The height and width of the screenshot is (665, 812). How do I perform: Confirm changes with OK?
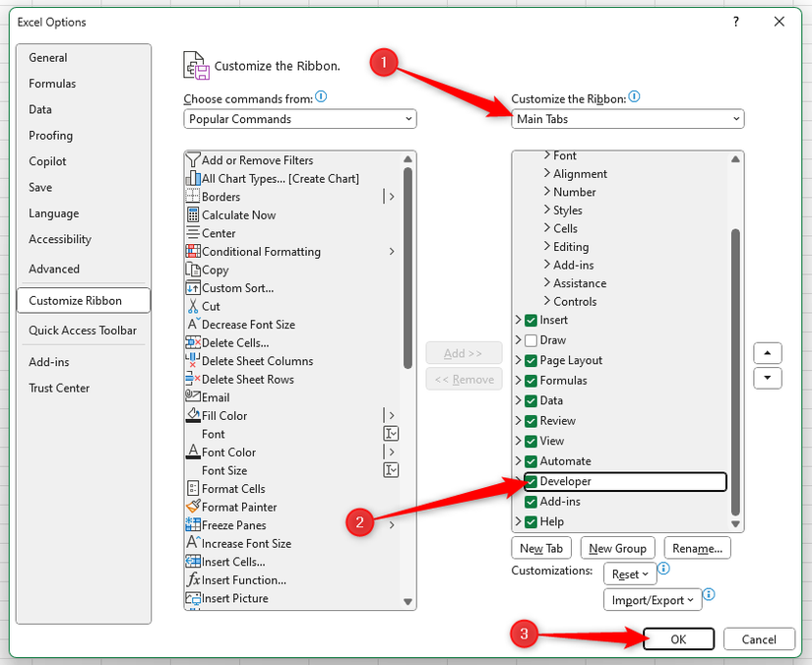coord(678,638)
